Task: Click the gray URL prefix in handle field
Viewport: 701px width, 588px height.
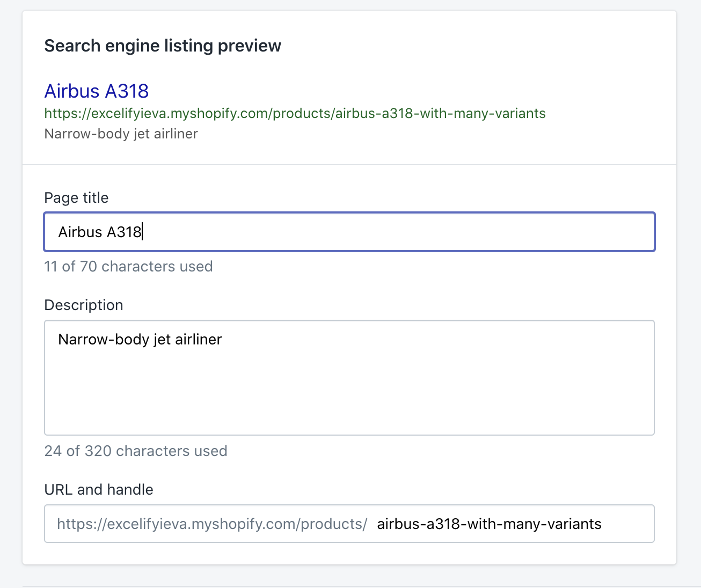Action: point(211,524)
